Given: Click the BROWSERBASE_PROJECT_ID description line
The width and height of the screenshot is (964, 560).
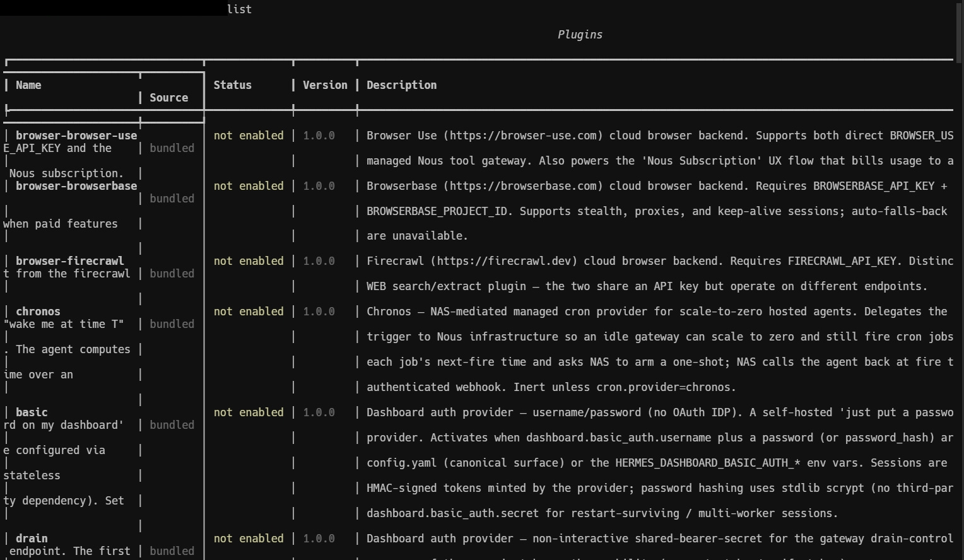Looking at the screenshot, I should point(657,211).
